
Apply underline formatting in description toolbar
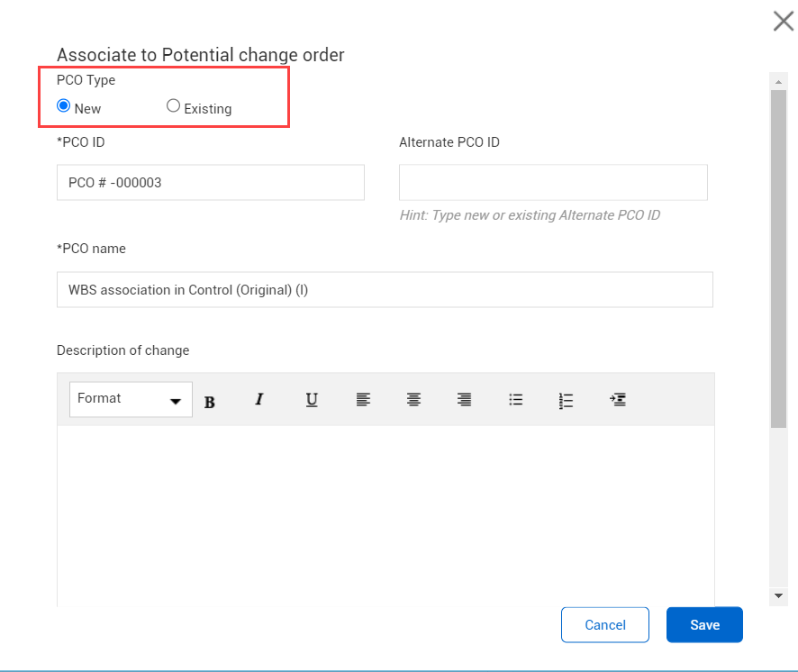312,400
